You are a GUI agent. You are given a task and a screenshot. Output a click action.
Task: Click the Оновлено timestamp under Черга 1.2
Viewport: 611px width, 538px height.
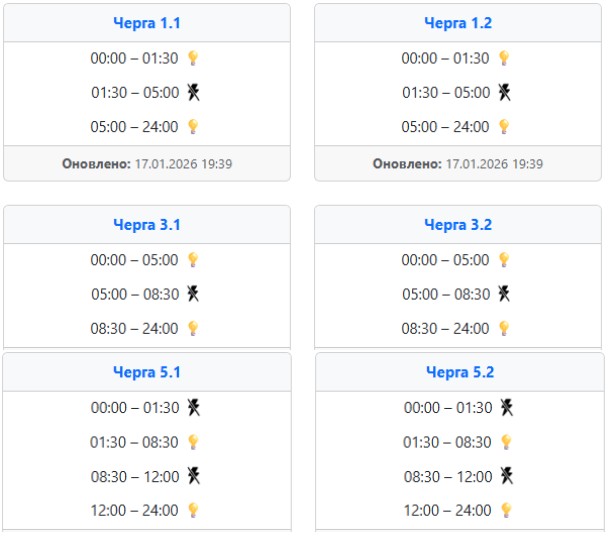tap(458, 163)
